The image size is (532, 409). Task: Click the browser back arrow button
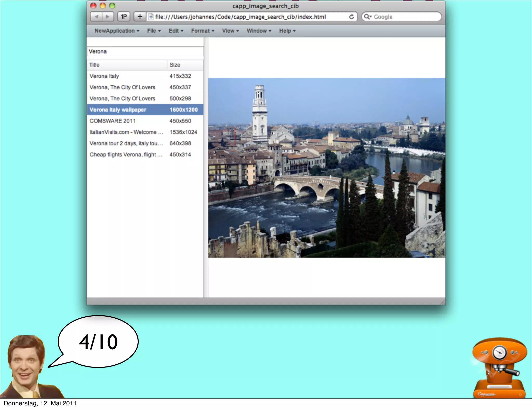pos(96,17)
